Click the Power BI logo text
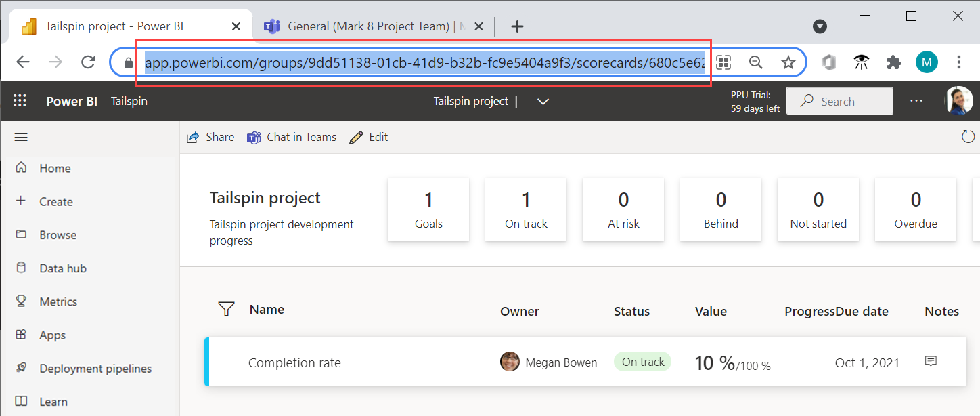This screenshot has width=980, height=416. click(x=72, y=101)
